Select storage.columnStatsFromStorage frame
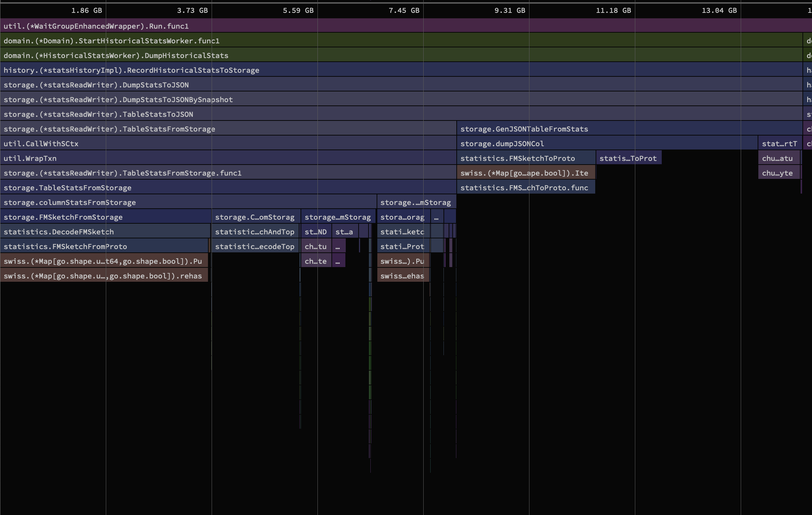 pos(70,202)
